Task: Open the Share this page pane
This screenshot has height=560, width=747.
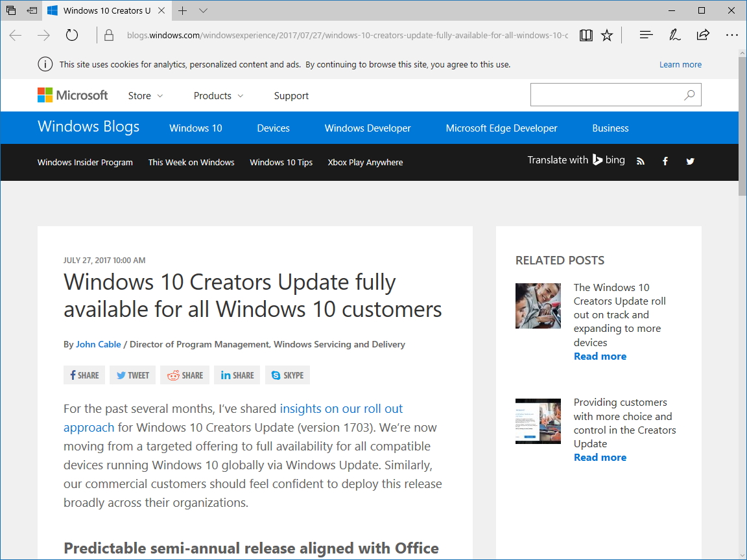Action: [703, 35]
